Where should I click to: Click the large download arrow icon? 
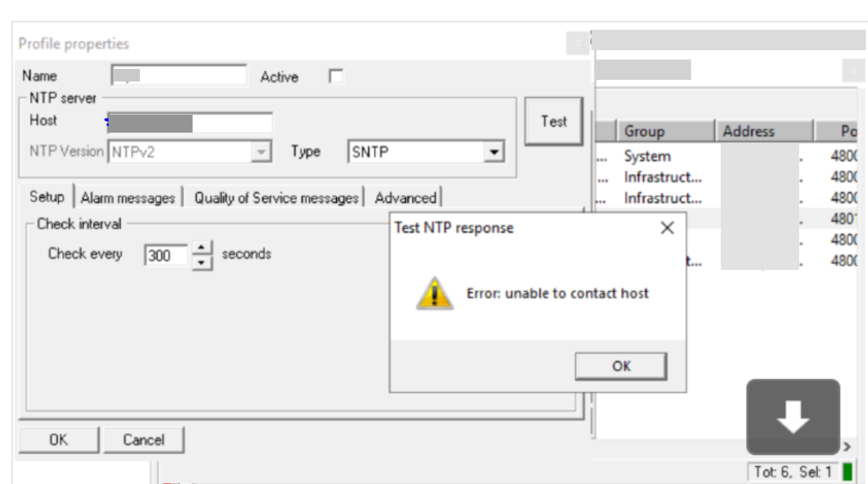pos(793,416)
